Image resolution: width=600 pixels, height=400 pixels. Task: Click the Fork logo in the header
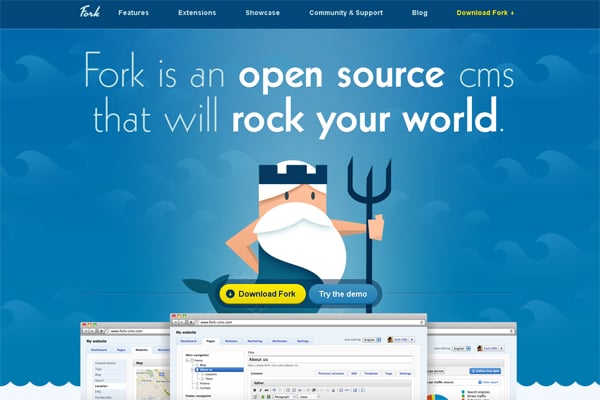click(90, 12)
